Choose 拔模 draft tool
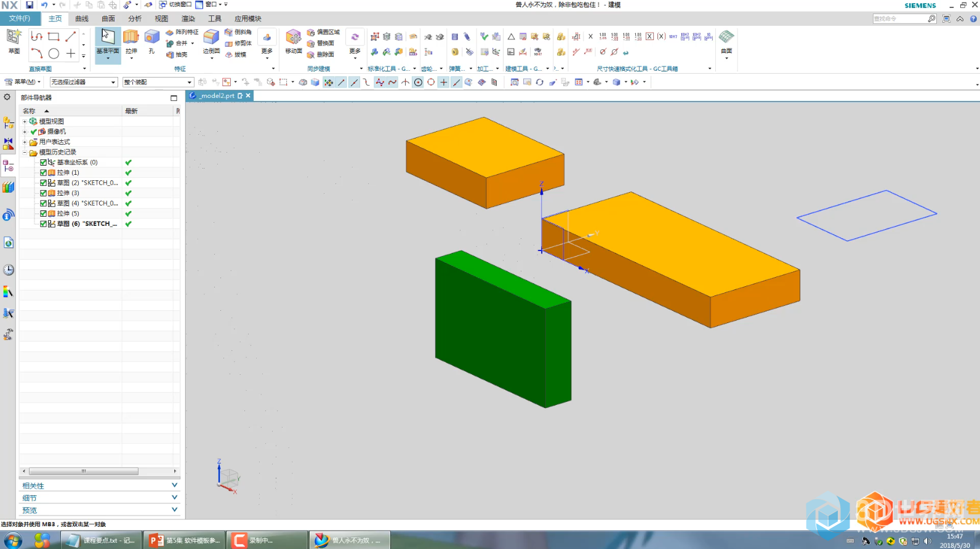 point(236,55)
